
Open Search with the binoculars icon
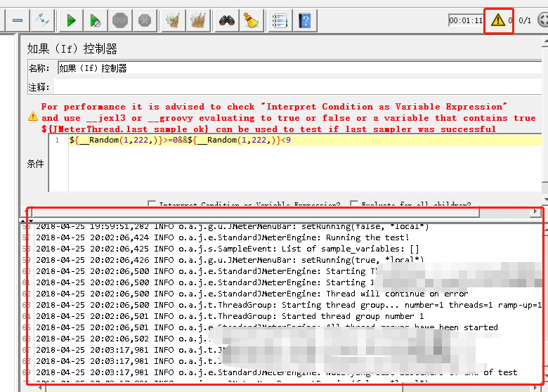pyautogui.click(x=227, y=20)
